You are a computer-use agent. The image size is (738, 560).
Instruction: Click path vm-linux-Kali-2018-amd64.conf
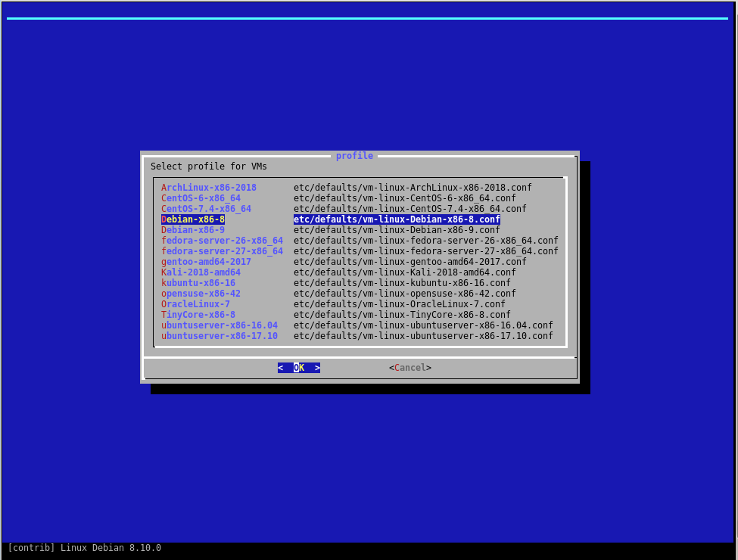click(x=405, y=272)
